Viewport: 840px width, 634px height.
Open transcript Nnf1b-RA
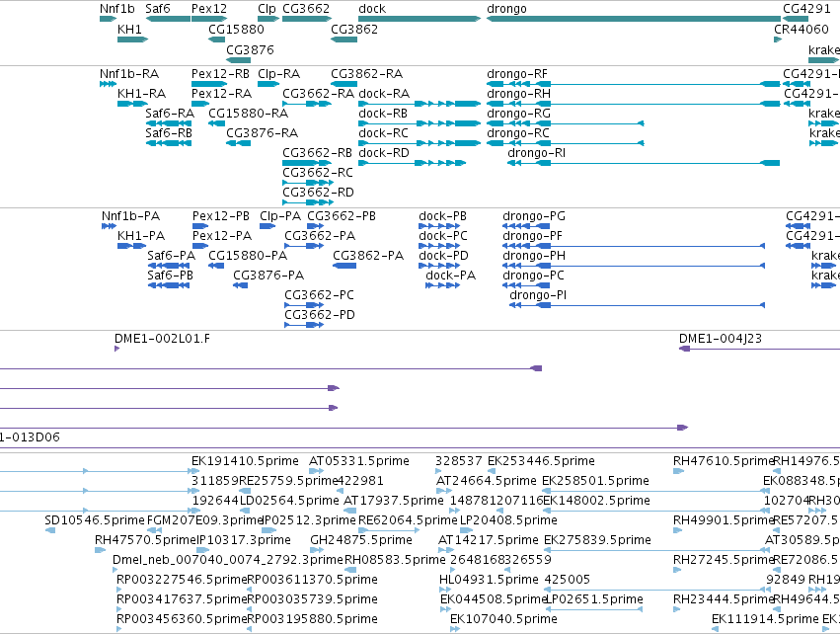click(x=129, y=73)
